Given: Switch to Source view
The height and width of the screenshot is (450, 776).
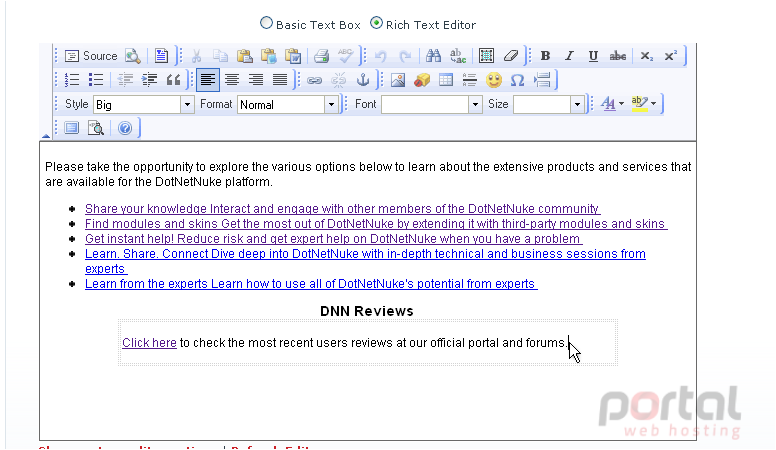Looking at the screenshot, I should point(91,56).
